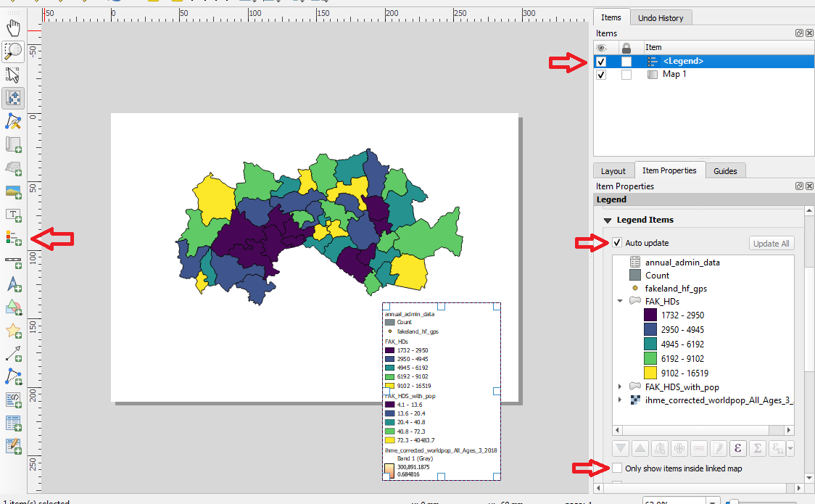Collapse the Legend Items section
815x504 pixels.
[607, 220]
